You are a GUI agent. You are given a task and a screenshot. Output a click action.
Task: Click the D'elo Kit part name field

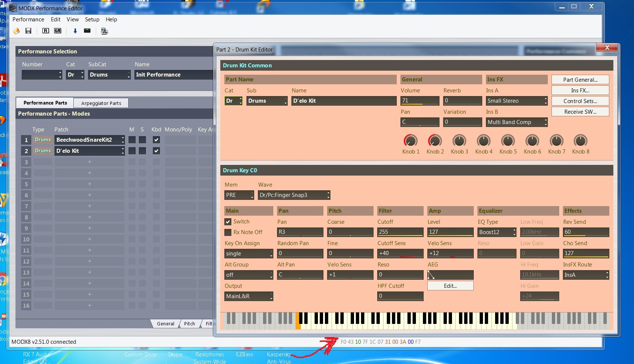click(x=344, y=101)
